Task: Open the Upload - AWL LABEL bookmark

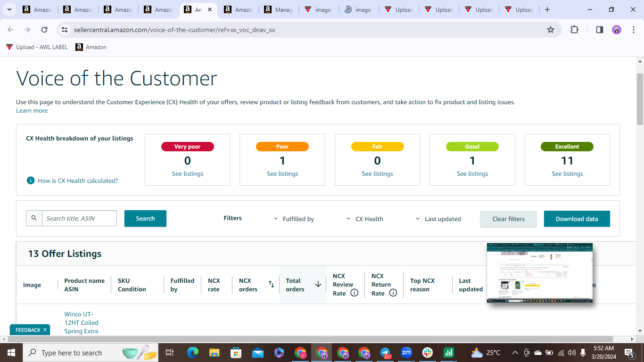Action: click(x=37, y=47)
